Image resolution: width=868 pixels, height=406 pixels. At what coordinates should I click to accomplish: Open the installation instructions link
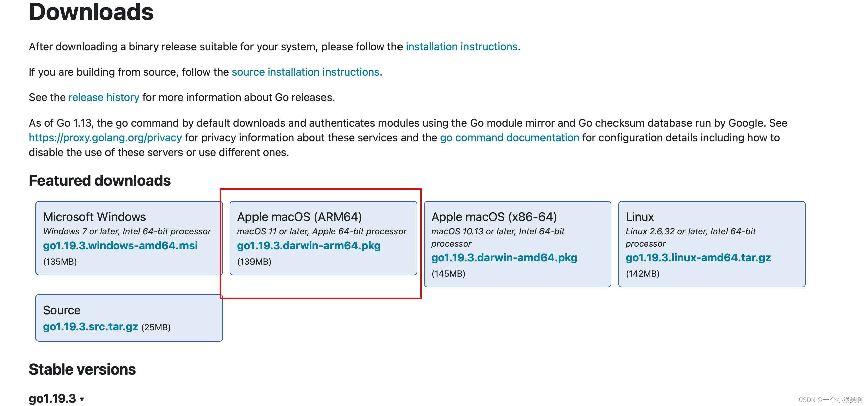click(461, 47)
